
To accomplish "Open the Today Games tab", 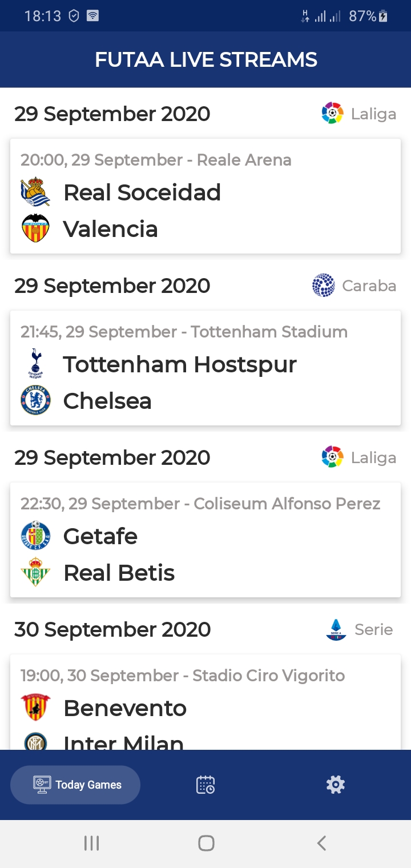I will (x=75, y=785).
